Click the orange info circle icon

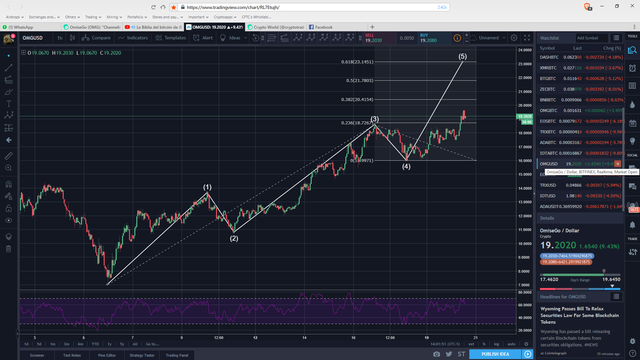tap(457, 38)
